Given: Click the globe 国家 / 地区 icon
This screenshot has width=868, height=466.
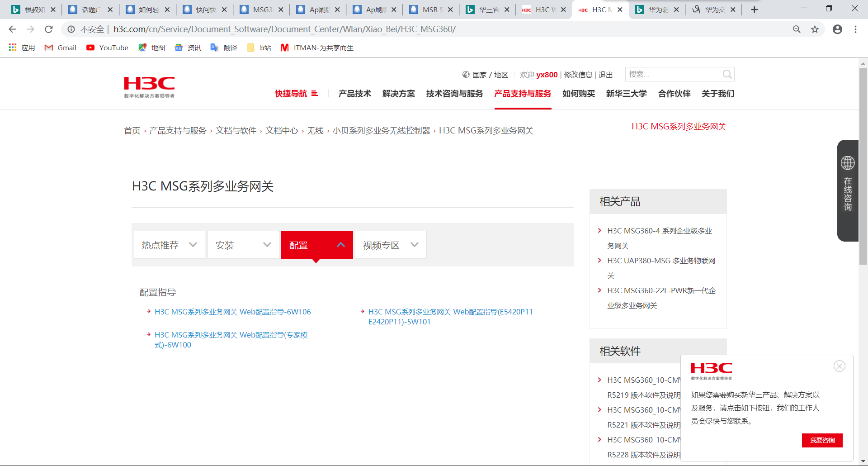Looking at the screenshot, I should [x=466, y=75].
